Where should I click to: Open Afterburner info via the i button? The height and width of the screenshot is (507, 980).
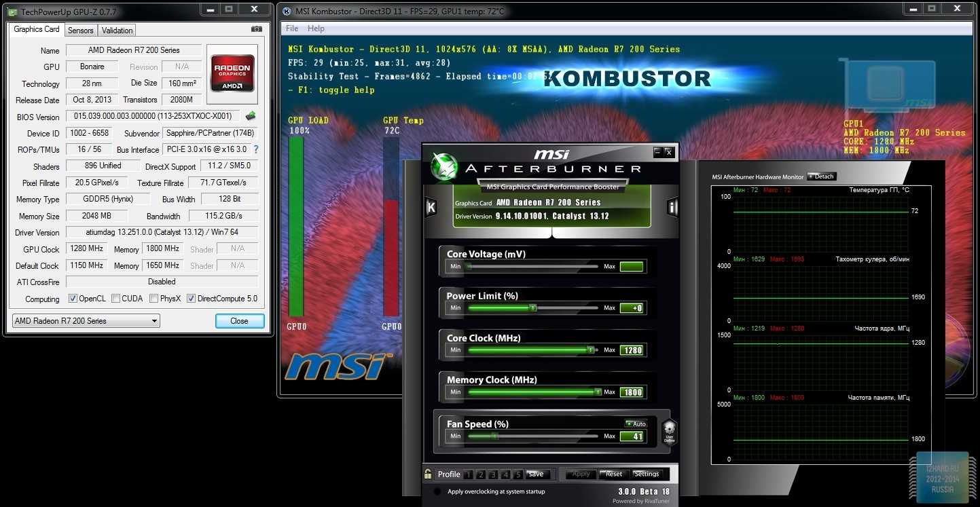[672, 208]
